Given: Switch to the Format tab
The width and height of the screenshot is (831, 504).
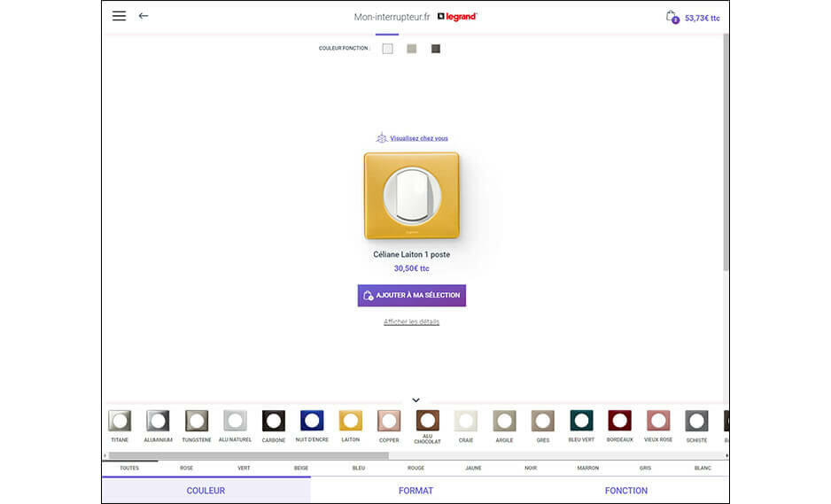Looking at the screenshot, I should [415, 490].
